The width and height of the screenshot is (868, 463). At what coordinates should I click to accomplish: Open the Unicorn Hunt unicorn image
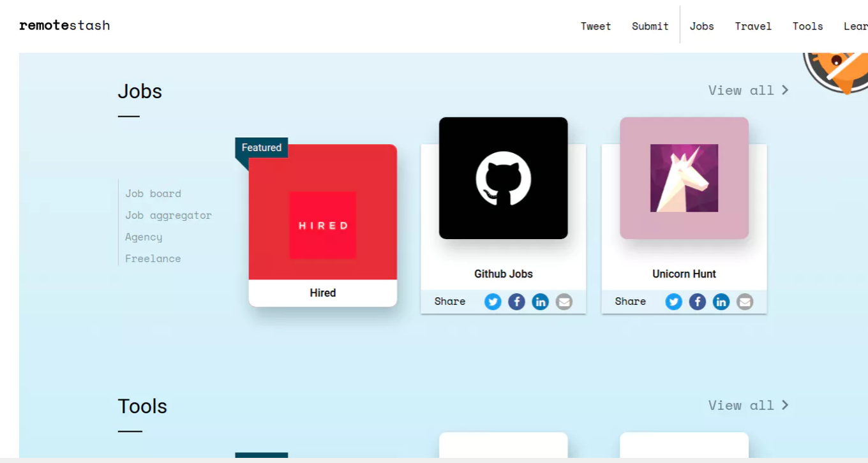point(684,178)
